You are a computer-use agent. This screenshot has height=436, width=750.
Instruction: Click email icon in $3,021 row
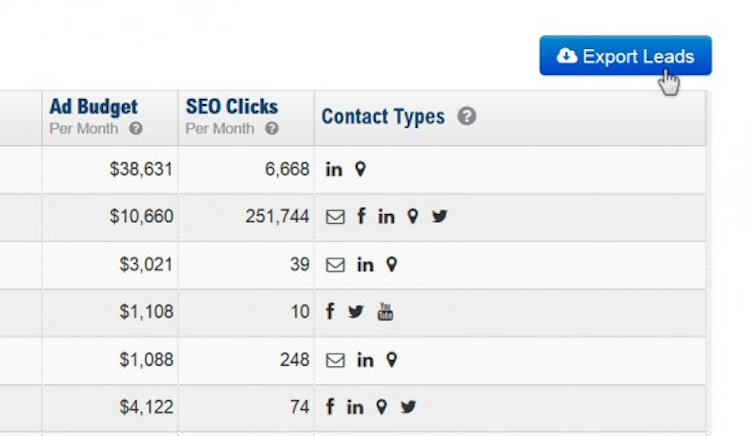click(335, 265)
